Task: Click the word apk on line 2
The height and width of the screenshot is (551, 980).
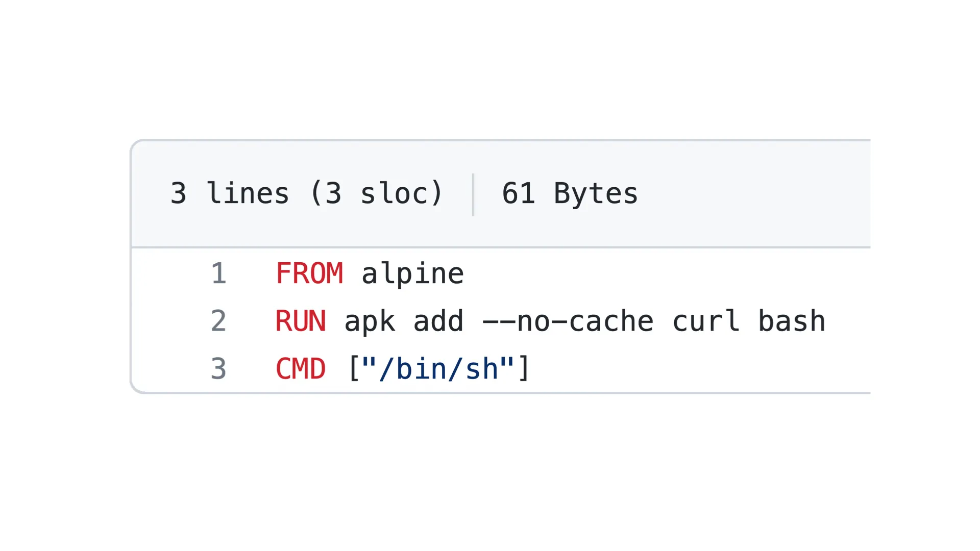Action: pyautogui.click(x=370, y=321)
